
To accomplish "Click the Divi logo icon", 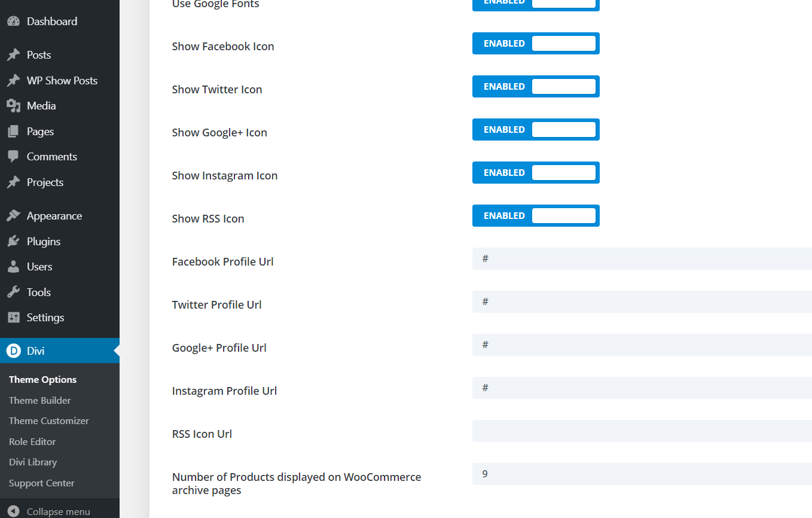I will click(x=13, y=351).
